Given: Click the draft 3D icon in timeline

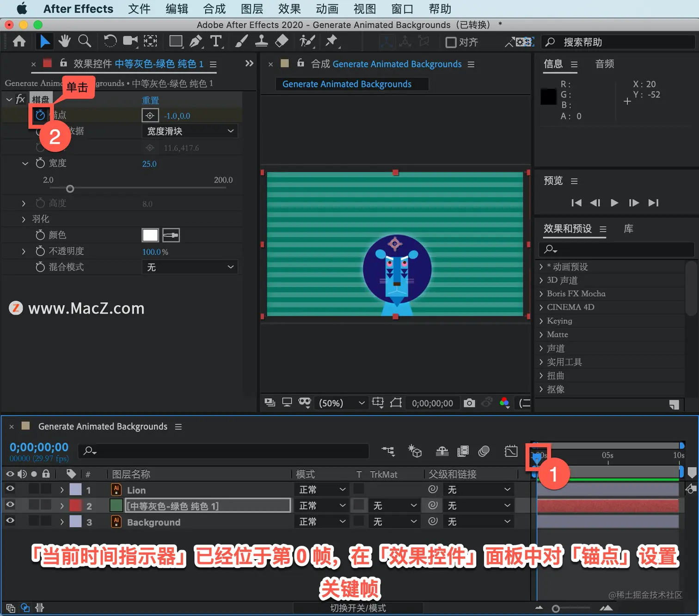Looking at the screenshot, I should (415, 451).
